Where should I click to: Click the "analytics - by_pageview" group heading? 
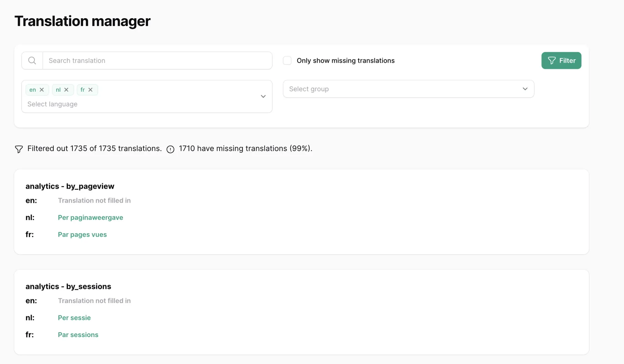click(70, 186)
